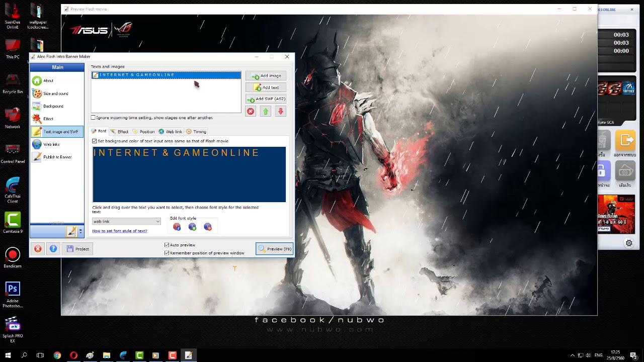Open the web link font style dropdown
The height and width of the screenshot is (362, 644).
click(126, 221)
